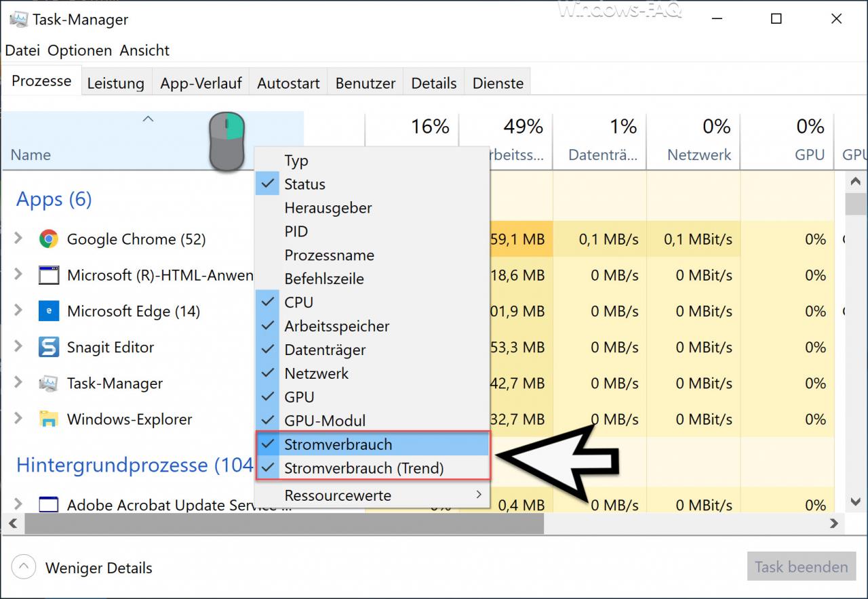Sort by the 0% Netzwerk column header
The height and width of the screenshot is (599, 868).
694,140
